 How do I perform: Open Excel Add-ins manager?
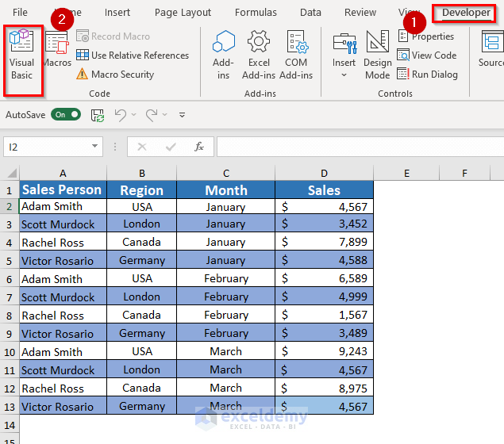259,54
